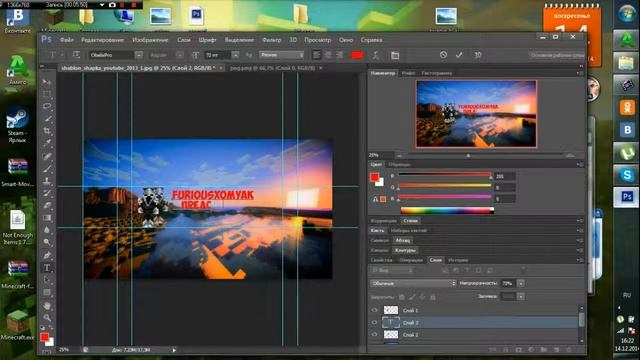Image resolution: width=640 pixels, height=360 pixels.
Task: Open Skype from the right sidebar dock
Action: [627, 175]
